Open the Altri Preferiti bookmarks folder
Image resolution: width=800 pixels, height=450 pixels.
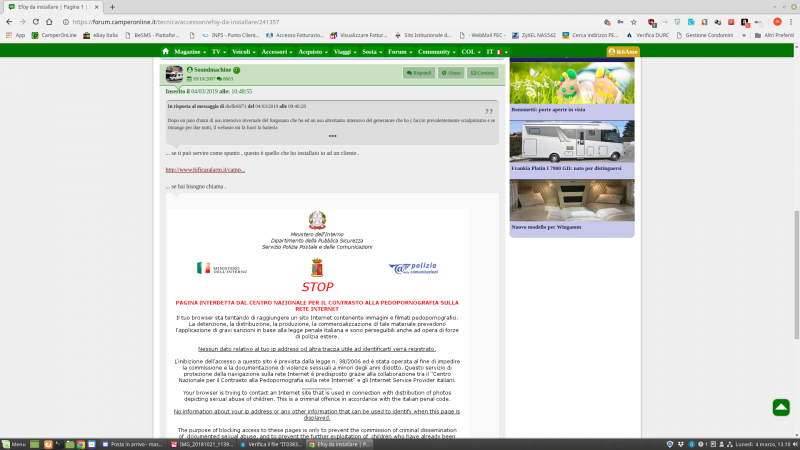point(774,35)
